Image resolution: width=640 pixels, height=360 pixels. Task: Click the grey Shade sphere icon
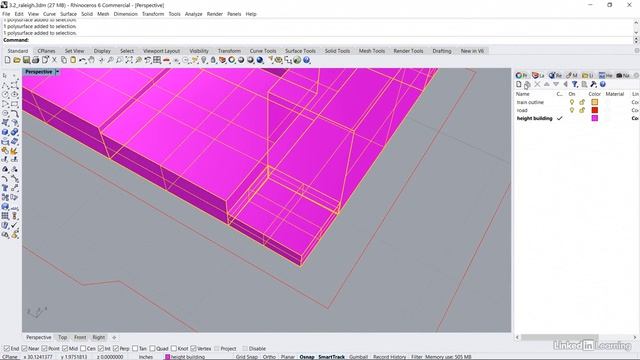coord(241,60)
